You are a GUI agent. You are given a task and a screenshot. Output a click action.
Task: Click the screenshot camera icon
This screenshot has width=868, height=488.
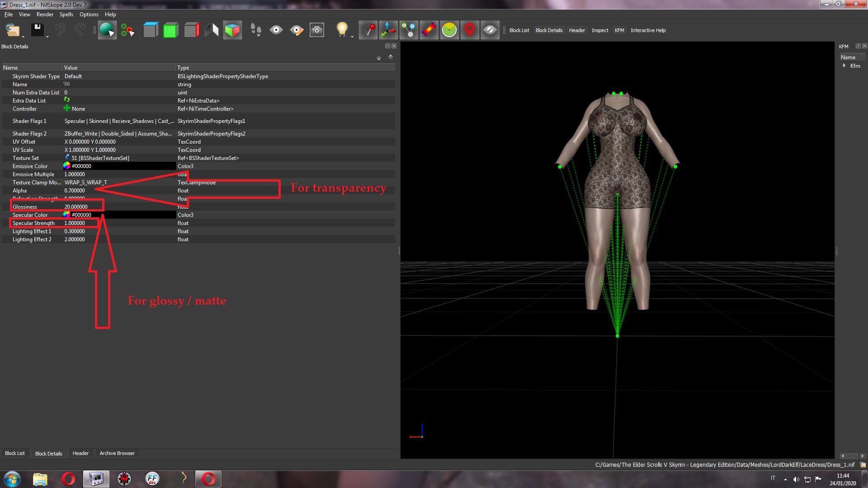[x=317, y=30]
